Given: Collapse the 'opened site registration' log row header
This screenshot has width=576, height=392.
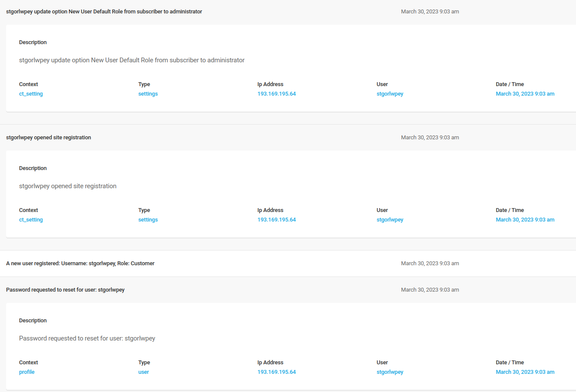Looking at the screenshot, I should click(48, 138).
